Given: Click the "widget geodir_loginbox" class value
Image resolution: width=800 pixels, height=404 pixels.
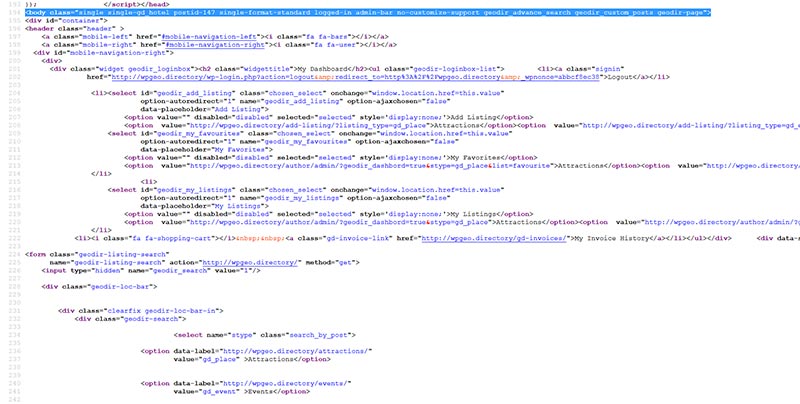Looking at the screenshot, I should [x=144, y=69].
